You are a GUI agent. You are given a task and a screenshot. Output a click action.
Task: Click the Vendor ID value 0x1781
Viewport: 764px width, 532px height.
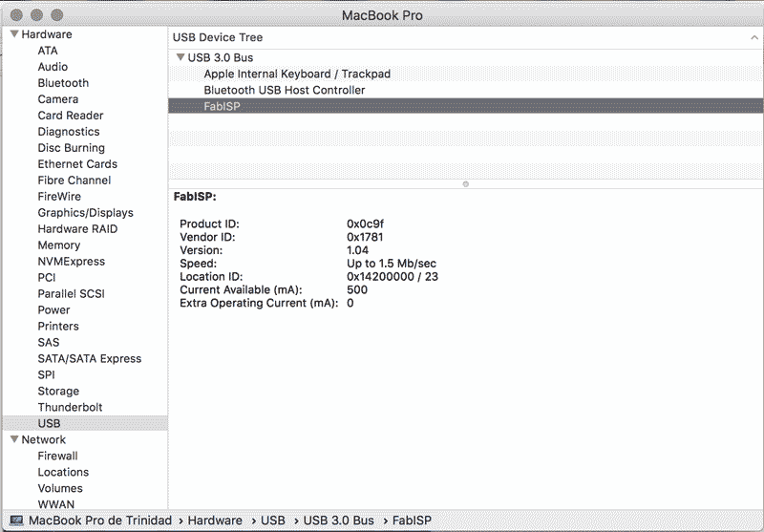[365, 237]
